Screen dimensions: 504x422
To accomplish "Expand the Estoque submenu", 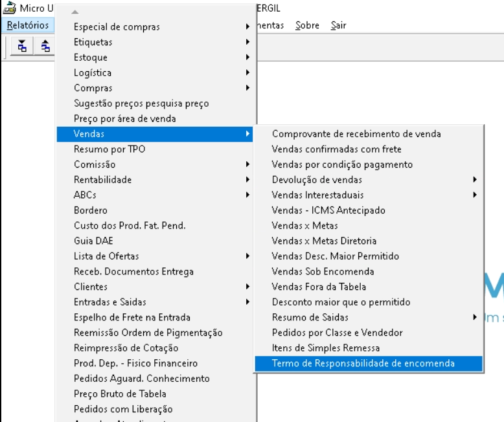I will [91, 58].
